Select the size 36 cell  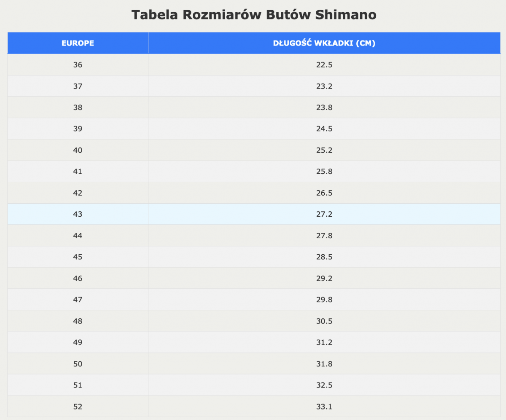tap(78, 65)
